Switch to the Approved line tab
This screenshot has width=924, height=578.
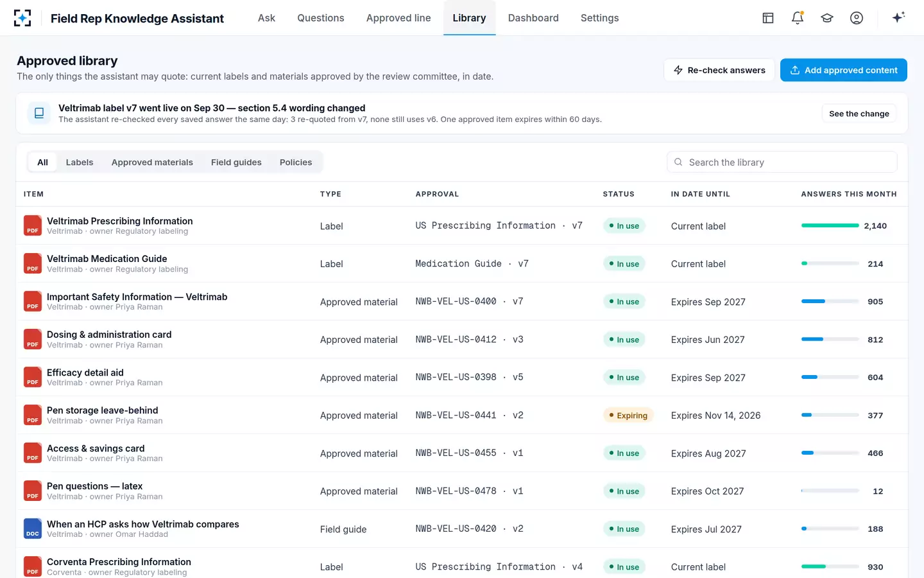point(398,18)
